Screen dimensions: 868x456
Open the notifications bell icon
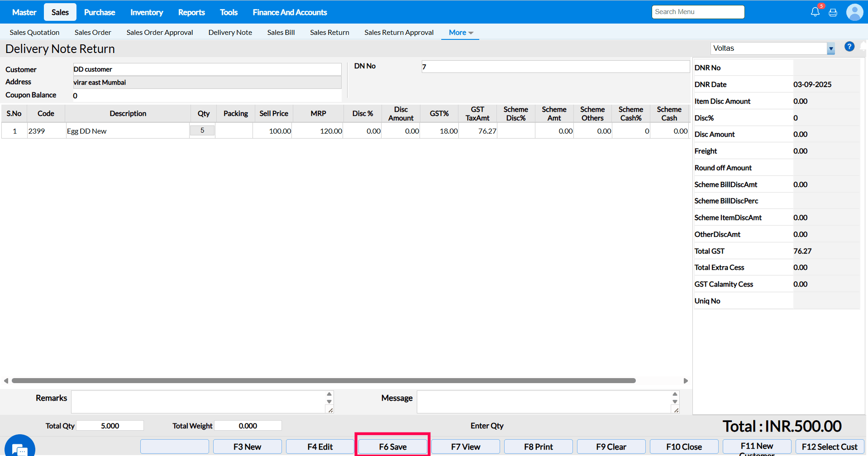coord(815,12)
